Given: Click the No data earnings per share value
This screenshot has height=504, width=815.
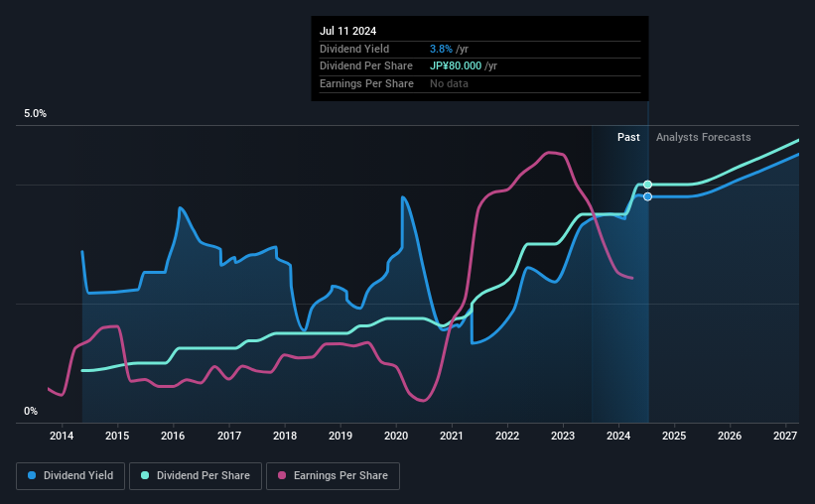Looking at the screenshot, I should click(449, 83).
